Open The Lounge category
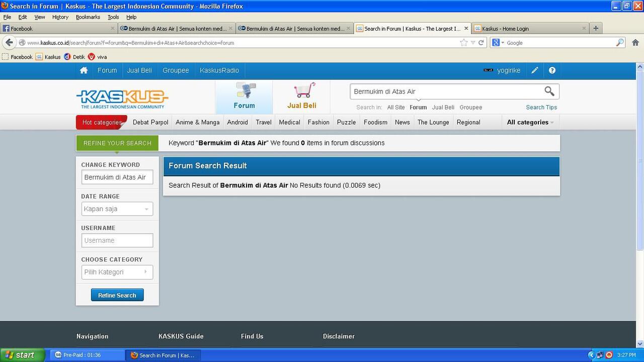This screenshot has width=644, height=362. [x=433, y=122]
